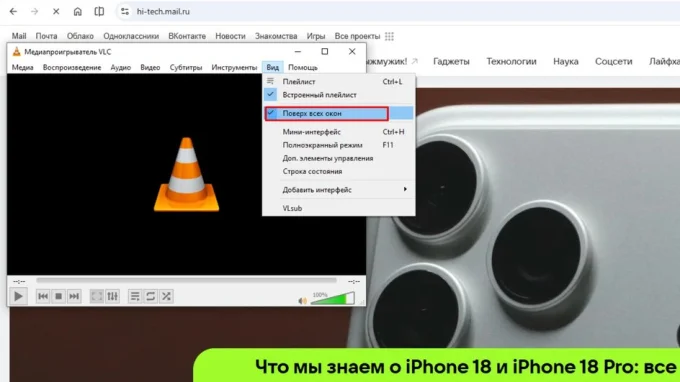Toggle Поверх всех окон option
This screenshot has height=382, width=680.
pyautogui.click(x=339, y=113)
